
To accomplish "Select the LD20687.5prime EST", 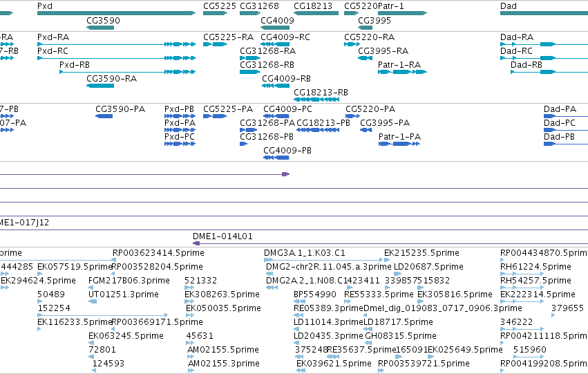I will [x=397, y=274].
